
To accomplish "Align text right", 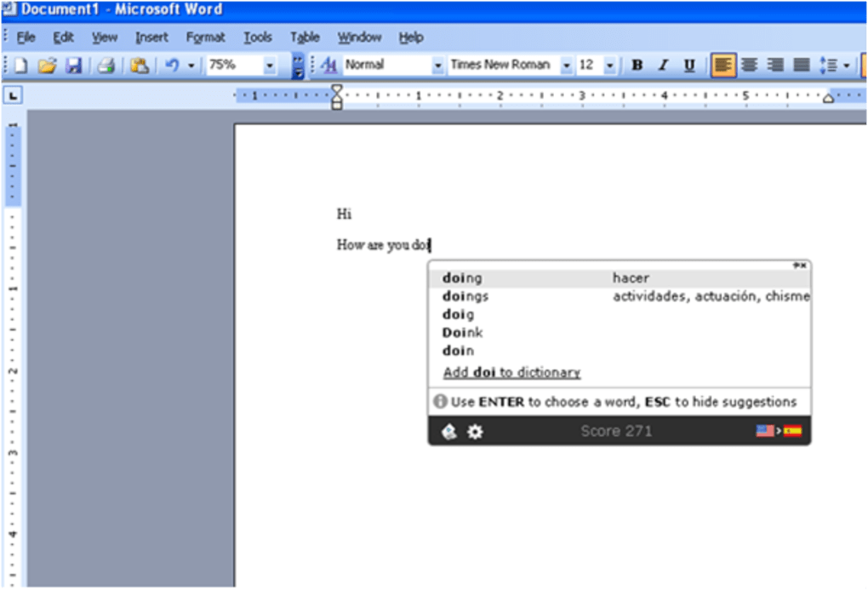I will click(775, 66).
